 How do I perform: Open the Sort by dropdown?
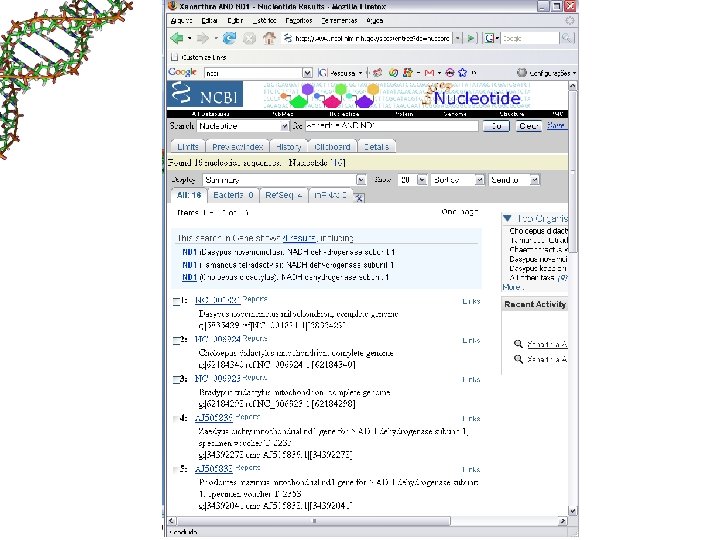coord(458,180)
